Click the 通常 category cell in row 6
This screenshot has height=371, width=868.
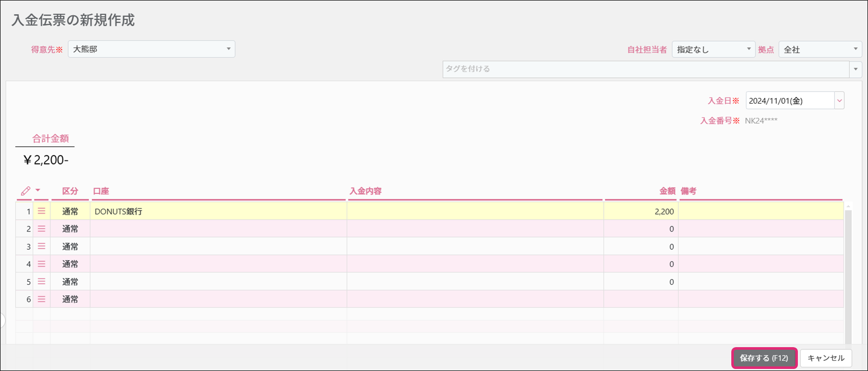[70, 299]
